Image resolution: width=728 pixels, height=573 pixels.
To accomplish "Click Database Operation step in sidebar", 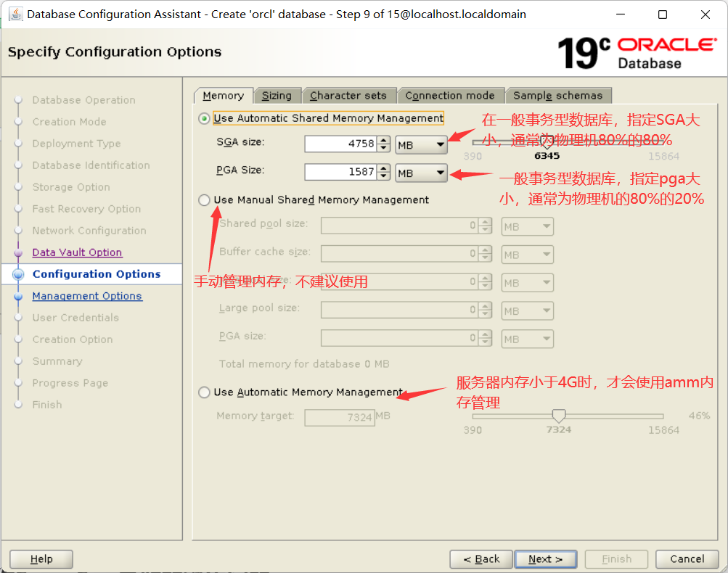I will point(83,100).
